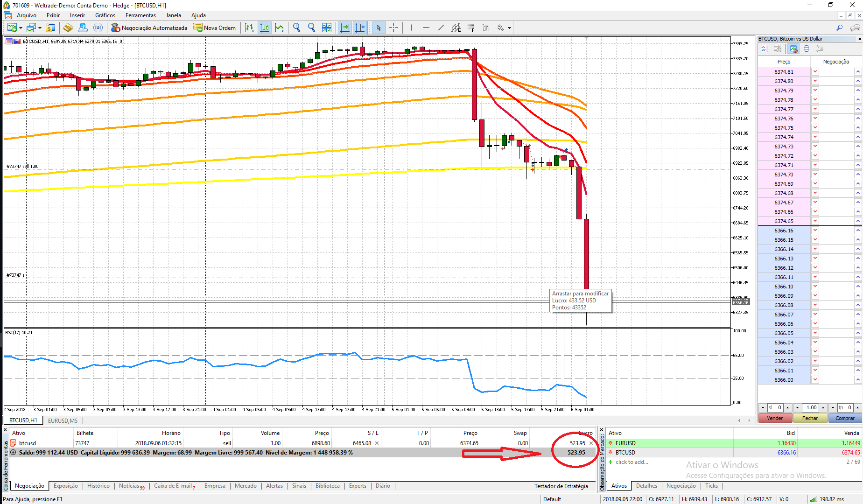Open the search magnifier in top right
The image size is (863, 504).
pyautogui.click(x=840, y=28)
